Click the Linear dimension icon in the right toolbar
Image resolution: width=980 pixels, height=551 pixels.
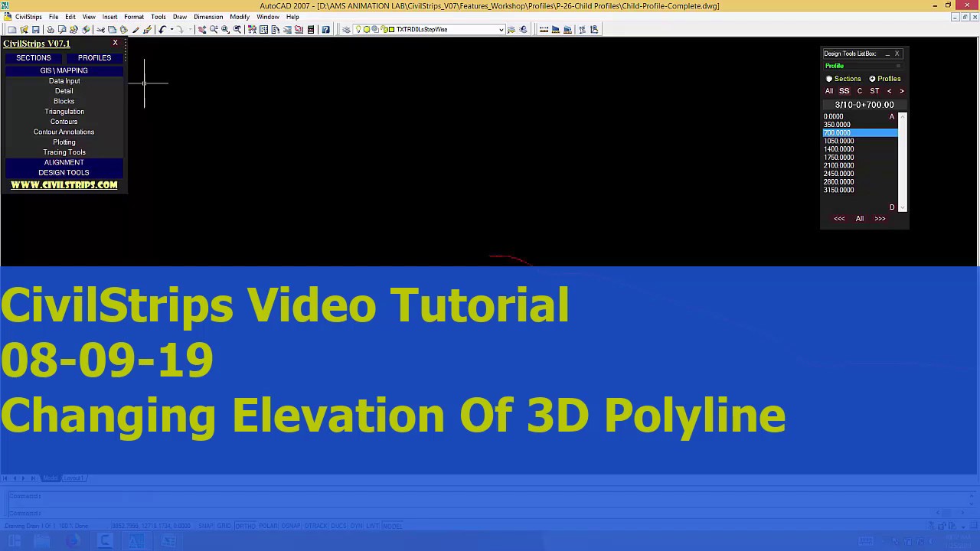point(544,29)
